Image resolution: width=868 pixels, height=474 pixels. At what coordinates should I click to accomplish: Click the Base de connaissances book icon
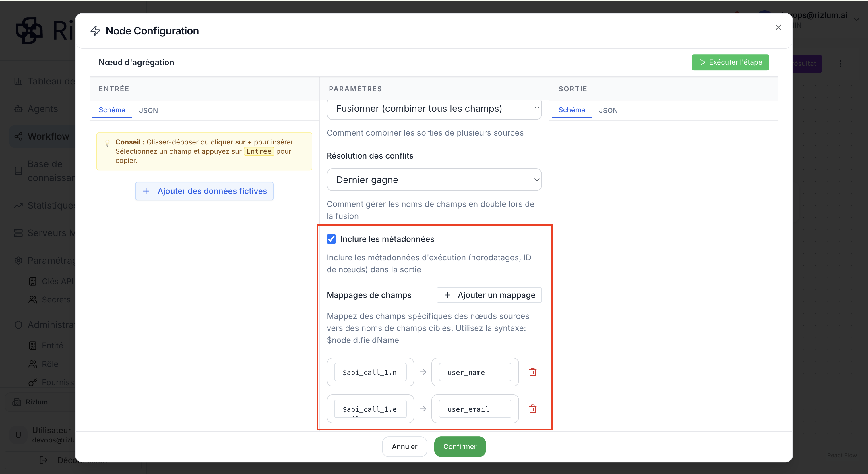18,171
